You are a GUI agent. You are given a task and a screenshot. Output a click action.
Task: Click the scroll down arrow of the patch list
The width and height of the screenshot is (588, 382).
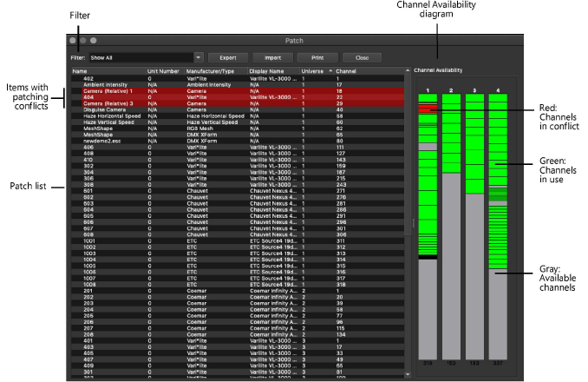pyautogui.click(x=408, y=374)
